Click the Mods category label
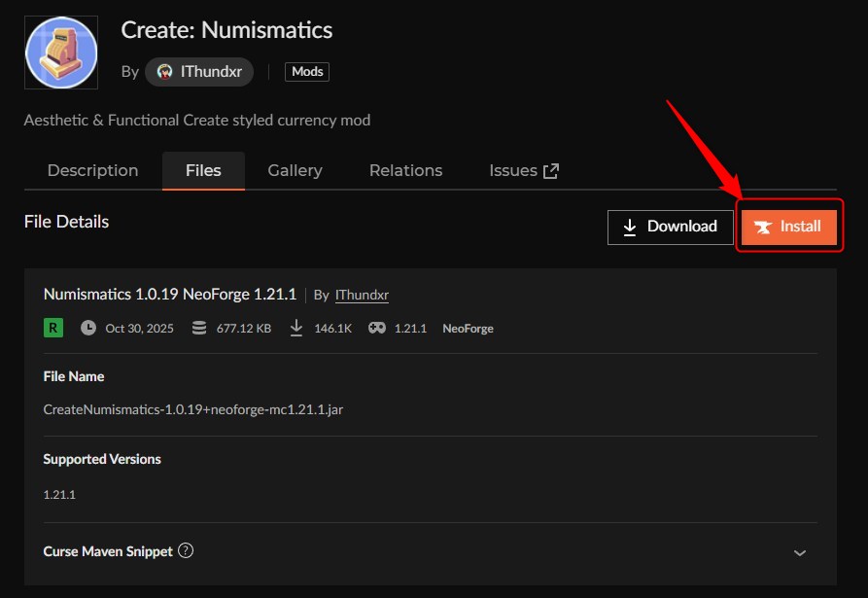 pos(306,71)
